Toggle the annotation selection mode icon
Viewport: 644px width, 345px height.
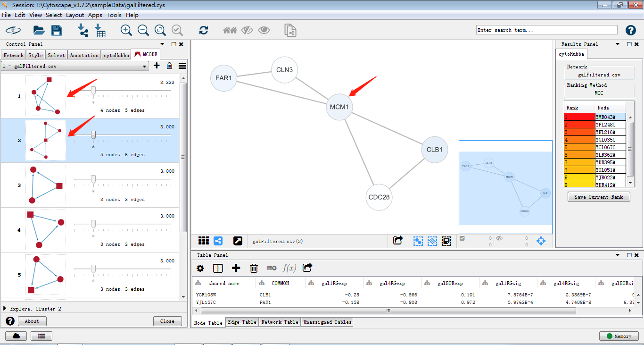(x=446, y=241)
